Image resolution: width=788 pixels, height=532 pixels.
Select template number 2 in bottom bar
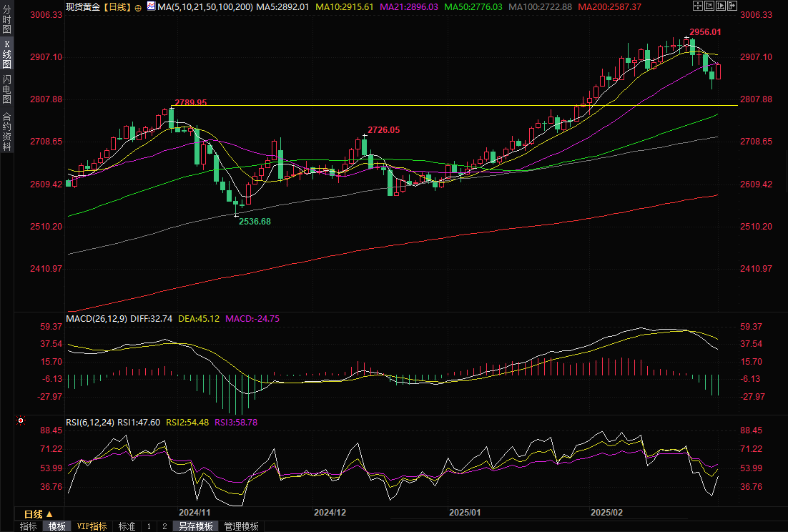point(164,526)
